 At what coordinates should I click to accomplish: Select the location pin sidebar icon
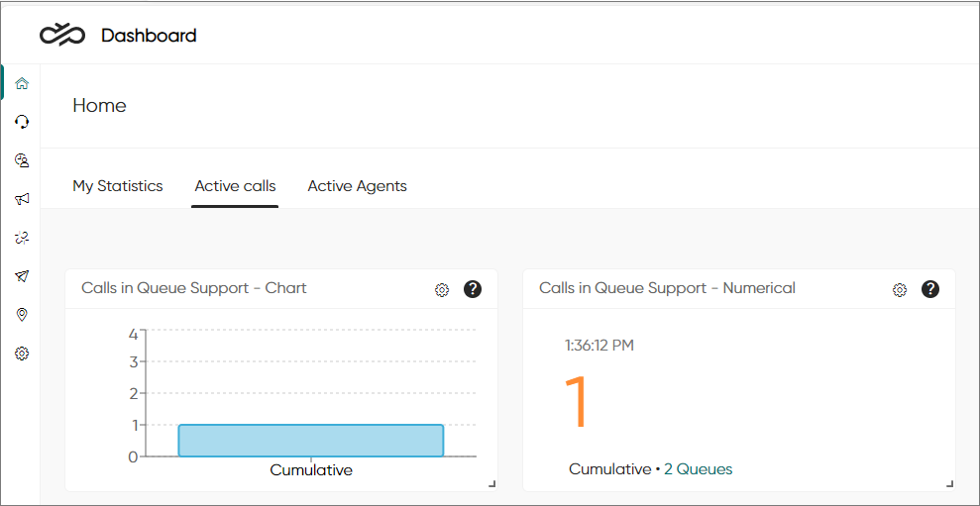point(22,315)
